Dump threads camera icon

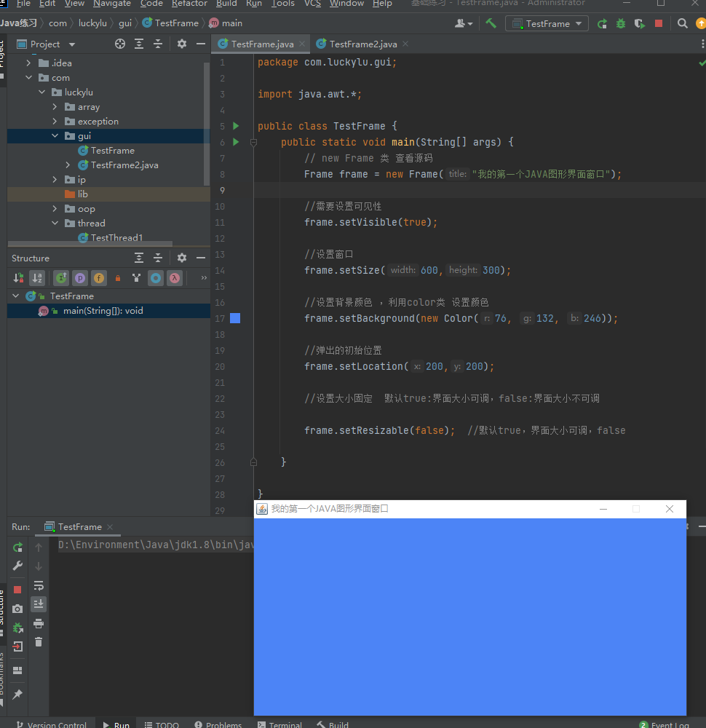(17, 609)
